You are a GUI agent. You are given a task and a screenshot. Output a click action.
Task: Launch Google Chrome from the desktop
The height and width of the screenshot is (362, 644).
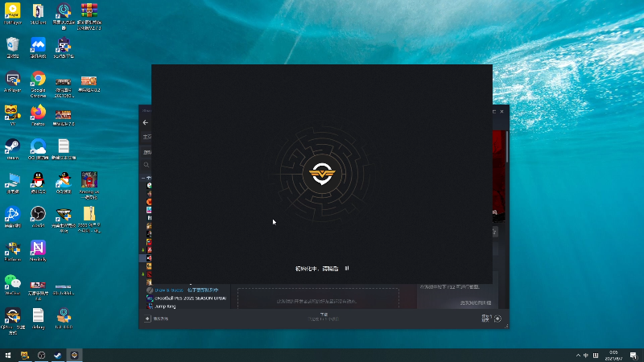(38, 84)
